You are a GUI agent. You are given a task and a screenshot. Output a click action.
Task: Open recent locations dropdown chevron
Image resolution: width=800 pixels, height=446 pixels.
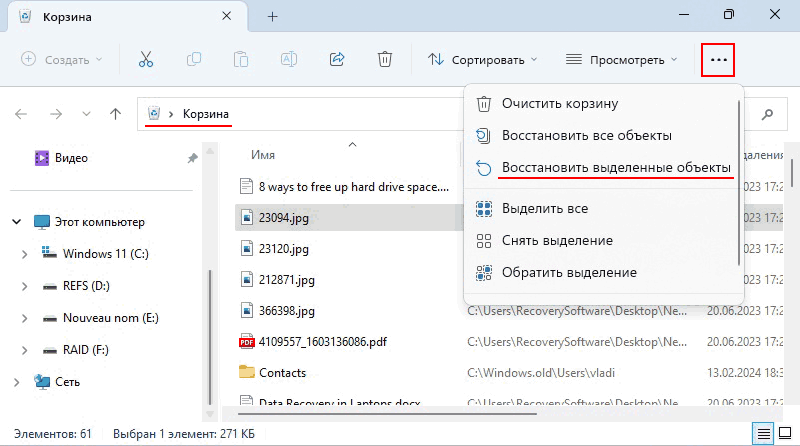point(86,114)
